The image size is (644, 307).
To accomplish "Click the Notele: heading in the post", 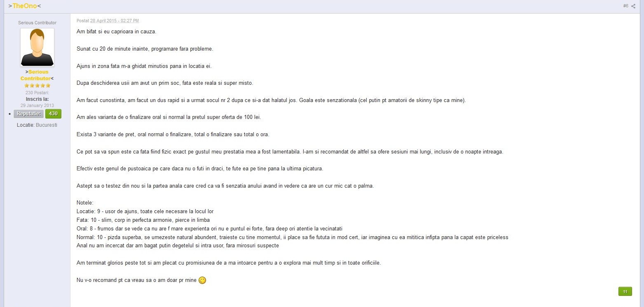I will [85, 202].
